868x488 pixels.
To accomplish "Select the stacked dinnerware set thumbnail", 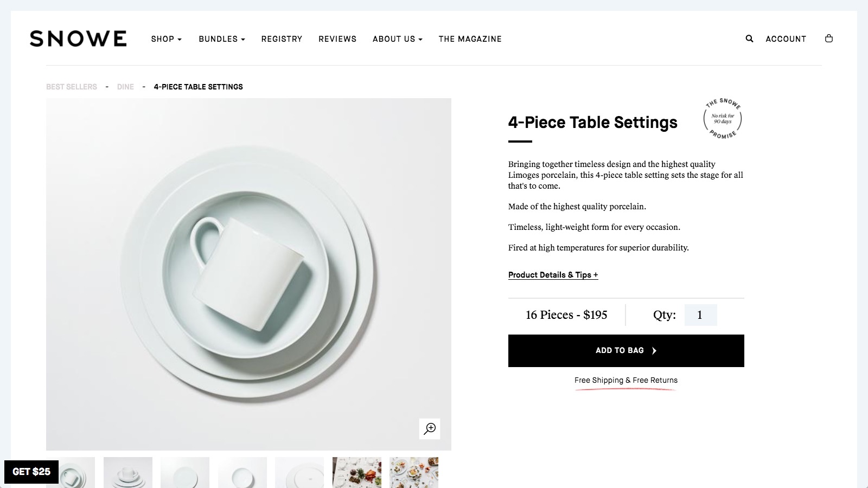I will (128, 473).
